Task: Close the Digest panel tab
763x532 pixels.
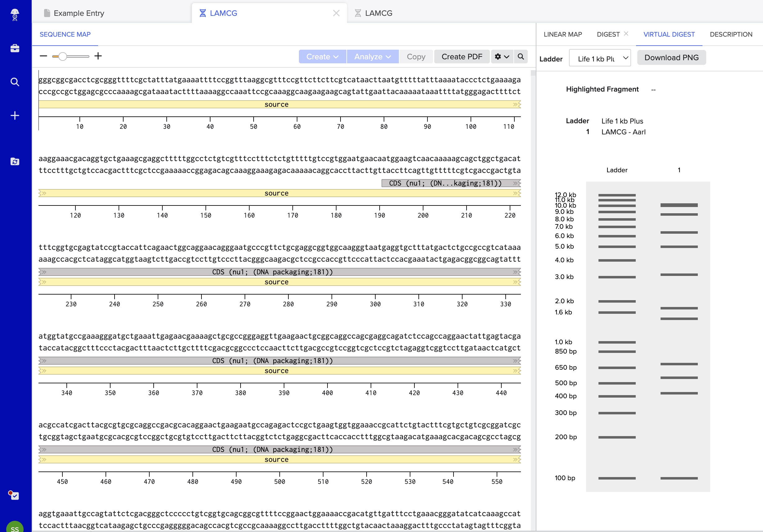Action: point(626,34)
